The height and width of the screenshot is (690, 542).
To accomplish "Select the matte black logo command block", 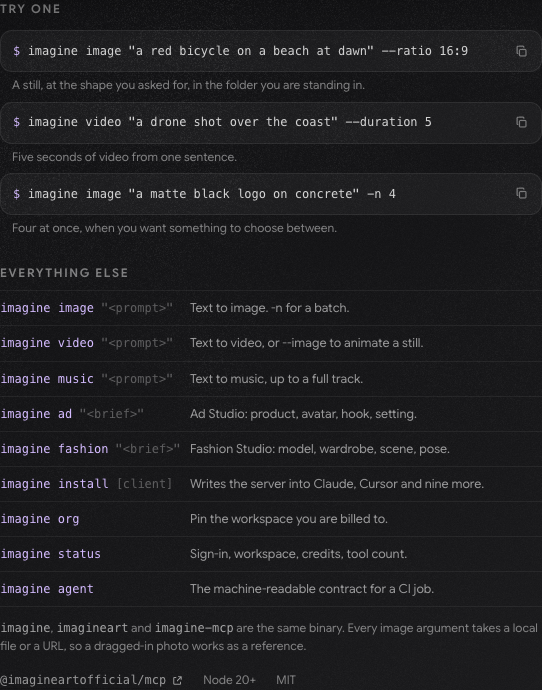I will 271,194.
